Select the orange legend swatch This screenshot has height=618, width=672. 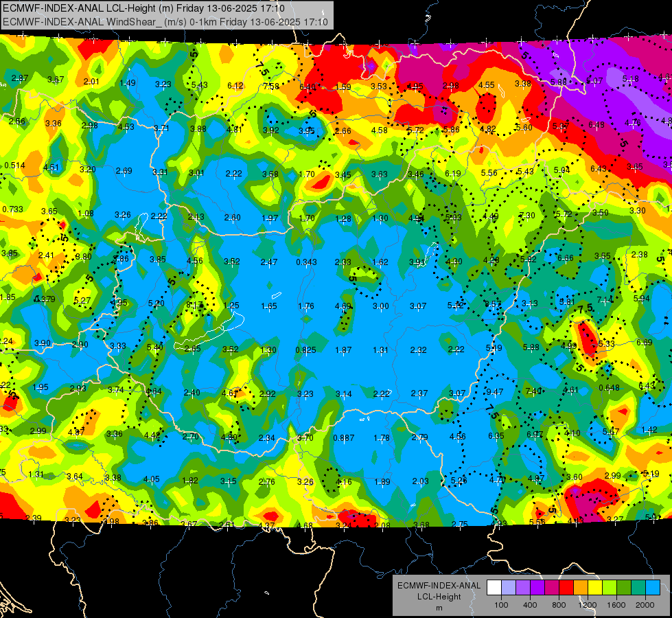581,588
